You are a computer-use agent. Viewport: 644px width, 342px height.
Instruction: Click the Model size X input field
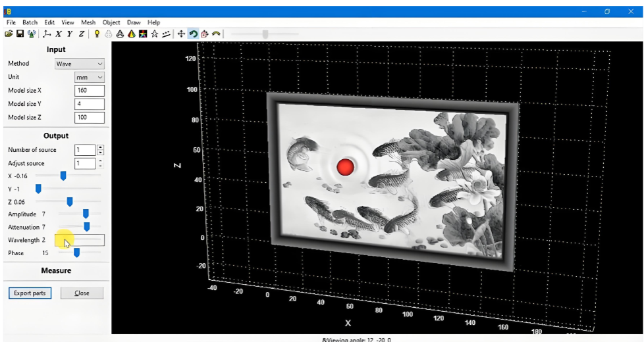(90, 90)
